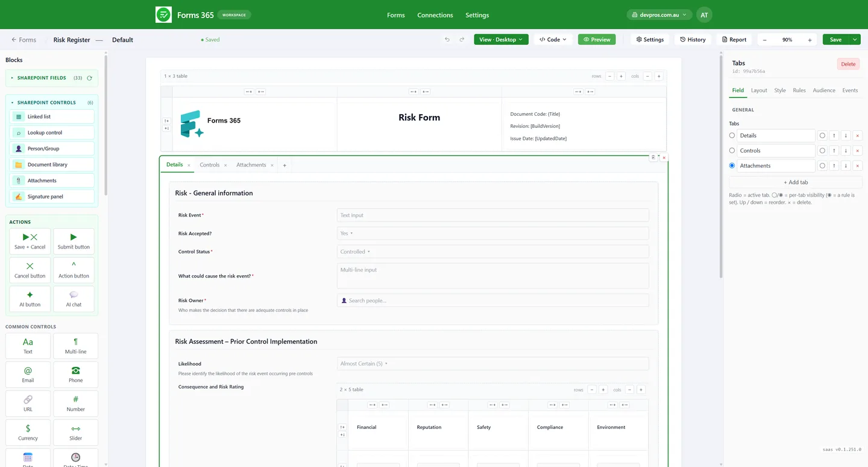868x467 pixels.
Task: Open the Likelihood Almost Certain dropdown
Action: (x=492, y=363)
